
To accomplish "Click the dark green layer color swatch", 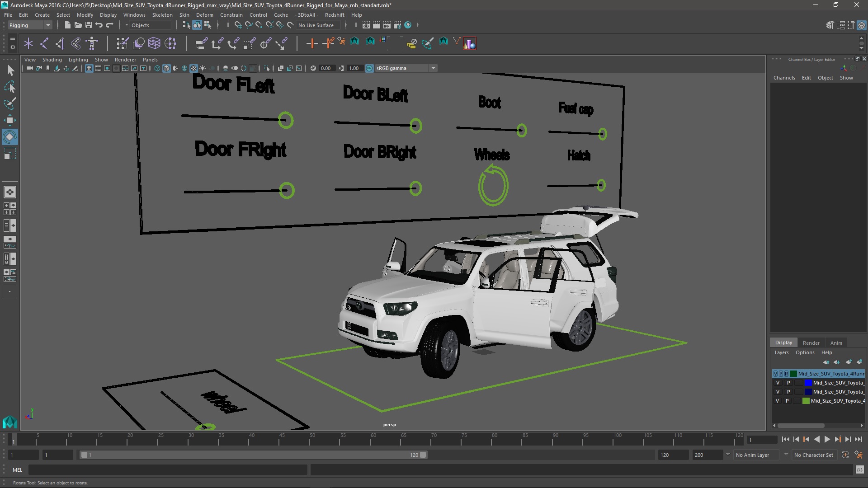I will (793, 374).
